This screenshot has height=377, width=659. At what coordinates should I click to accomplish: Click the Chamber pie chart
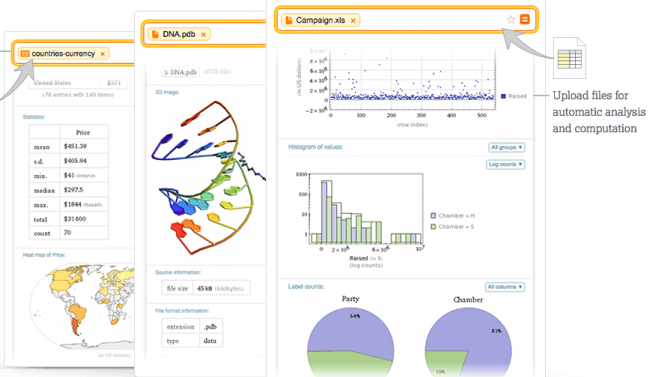pos(468,342)
